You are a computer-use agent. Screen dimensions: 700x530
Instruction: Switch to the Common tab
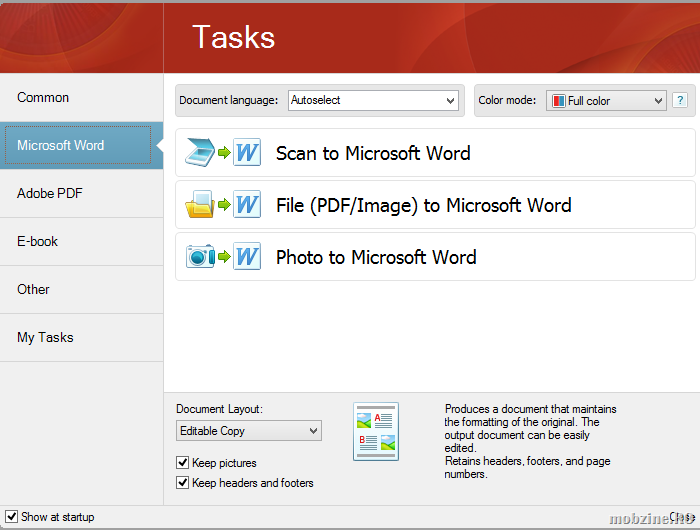[x=81, y=97]
